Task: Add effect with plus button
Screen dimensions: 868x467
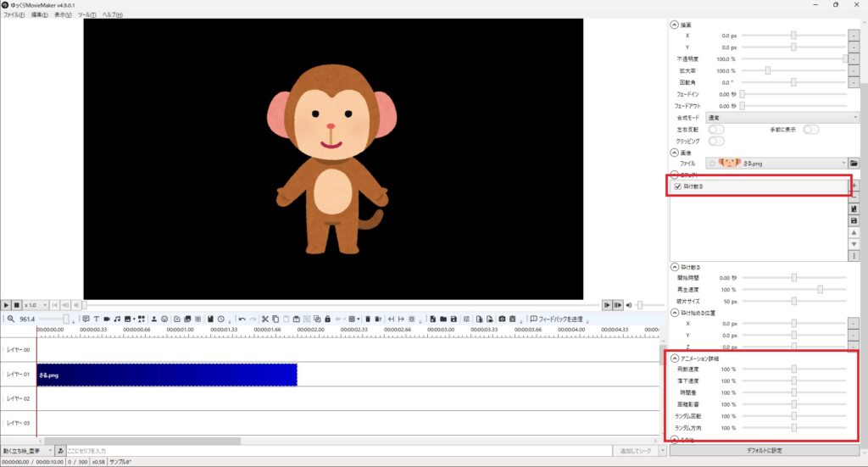Action: tap(854, 186)
